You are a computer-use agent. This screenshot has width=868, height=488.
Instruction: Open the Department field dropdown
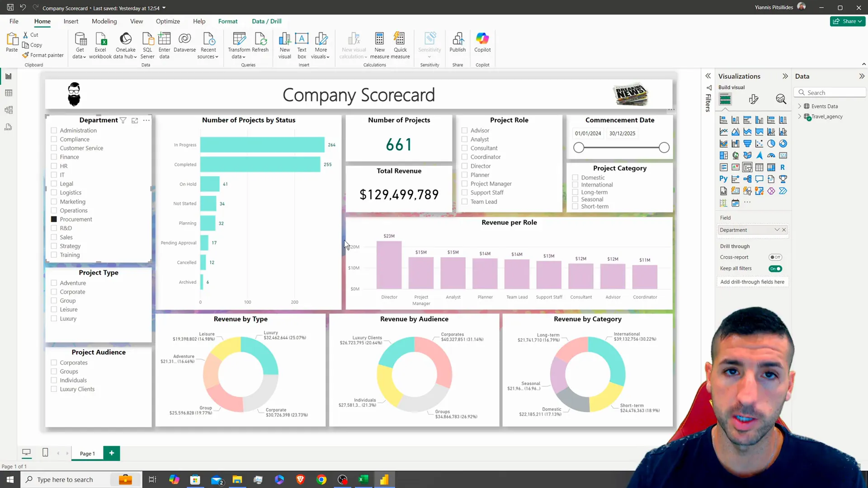(777, 230)
